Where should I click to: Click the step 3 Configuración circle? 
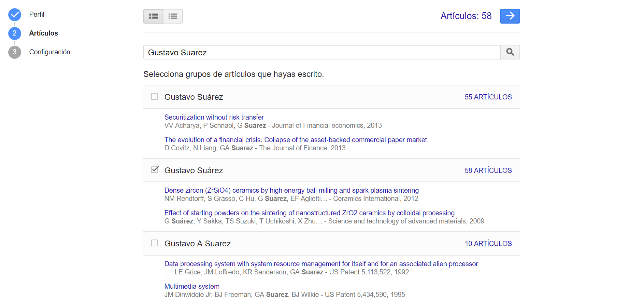(x=15, y=52)
